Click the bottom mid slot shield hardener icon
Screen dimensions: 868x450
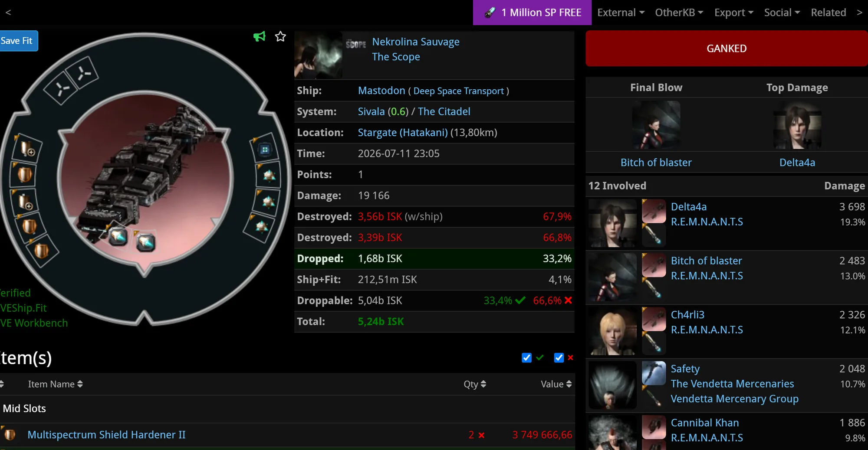pos(41,251)
